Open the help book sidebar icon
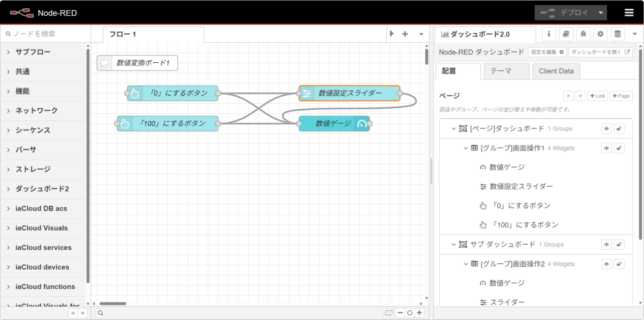This screenshot has width=644, height=320. coord(566,34)
